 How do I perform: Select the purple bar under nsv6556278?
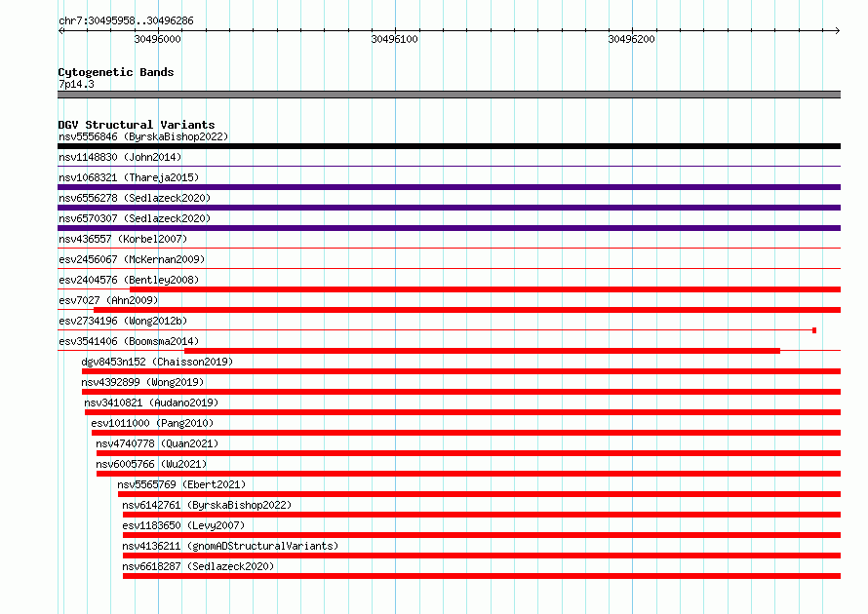(x=449, y=208)
